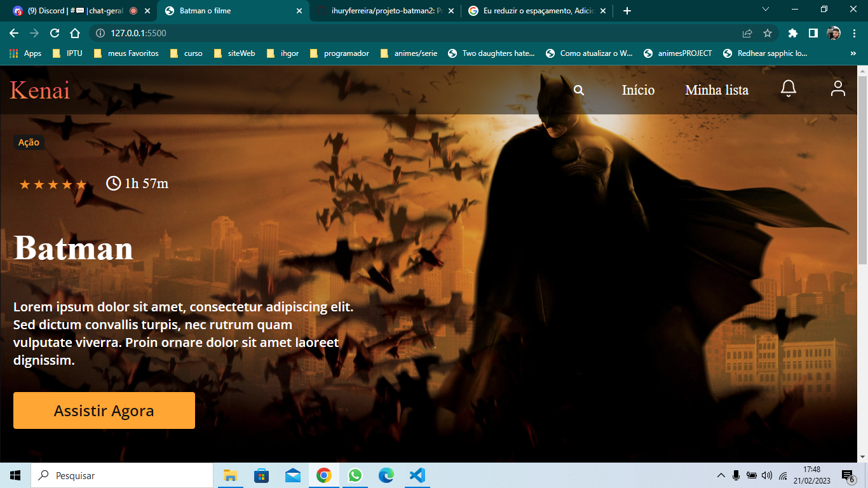Open the user profile icon
This screenshot has width=868, height=488.
[x=837, y=89]
